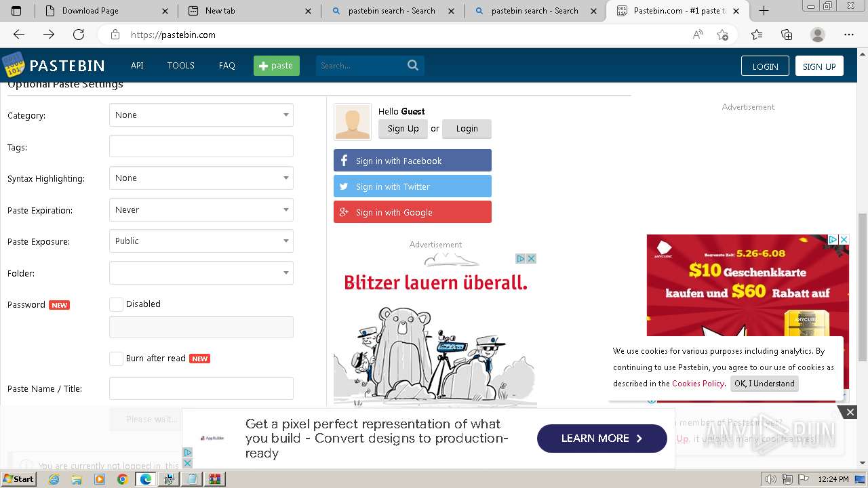Image resolution: width=868 pixels, height=488 pixels.
Task: Switch to the second pastebin search tab
Action: point(534,11)
